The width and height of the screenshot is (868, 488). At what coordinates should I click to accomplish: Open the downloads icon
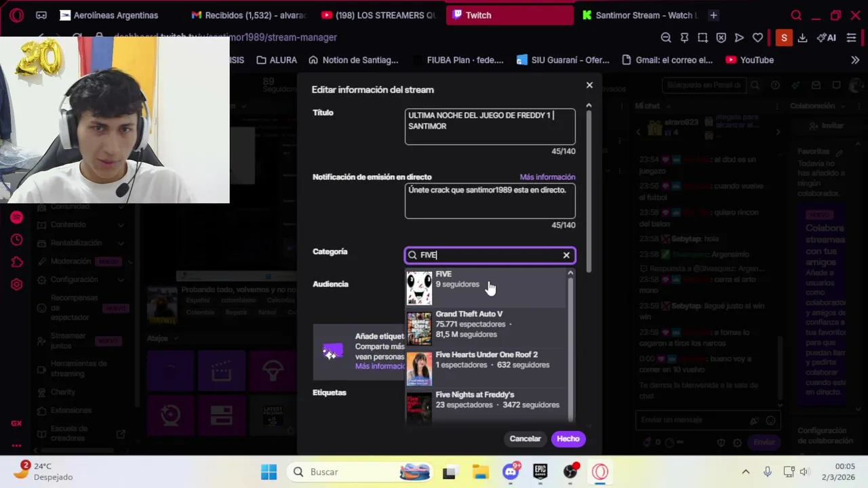coord(802,38)
